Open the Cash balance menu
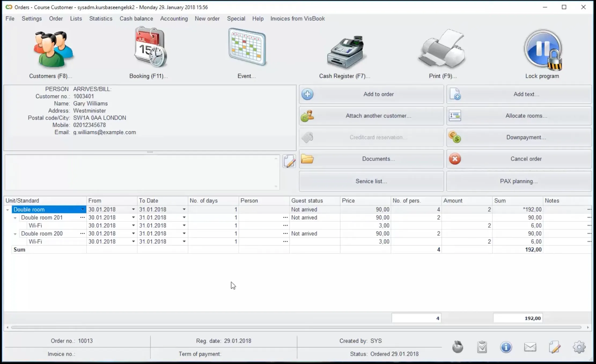The width and height of the screenshot is (596, 364). 136,18
